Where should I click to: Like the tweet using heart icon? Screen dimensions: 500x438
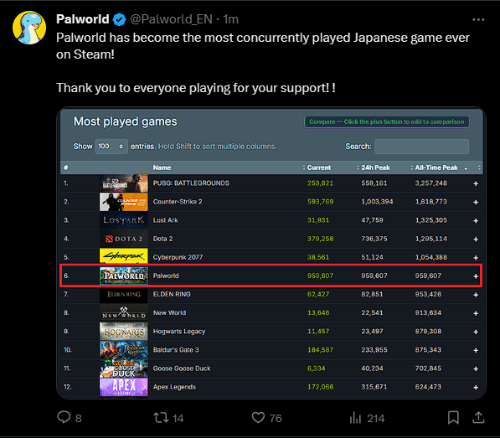(x=258, y=418)
